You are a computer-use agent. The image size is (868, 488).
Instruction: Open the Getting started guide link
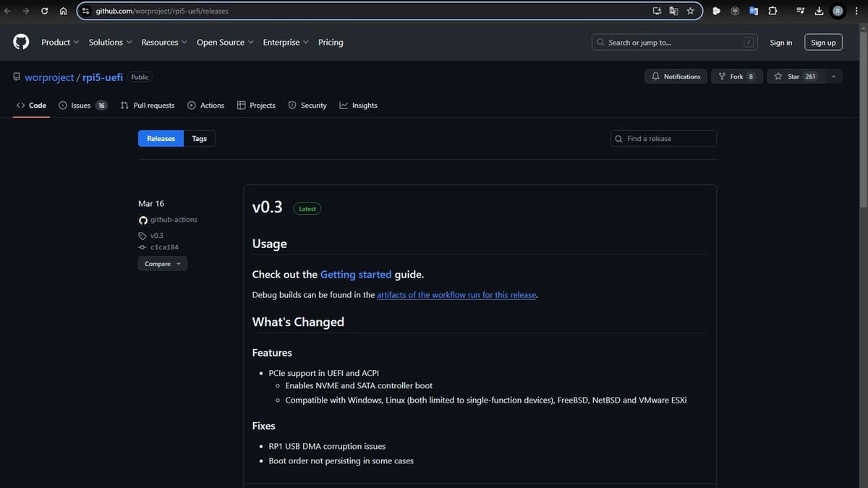point(356,275)
